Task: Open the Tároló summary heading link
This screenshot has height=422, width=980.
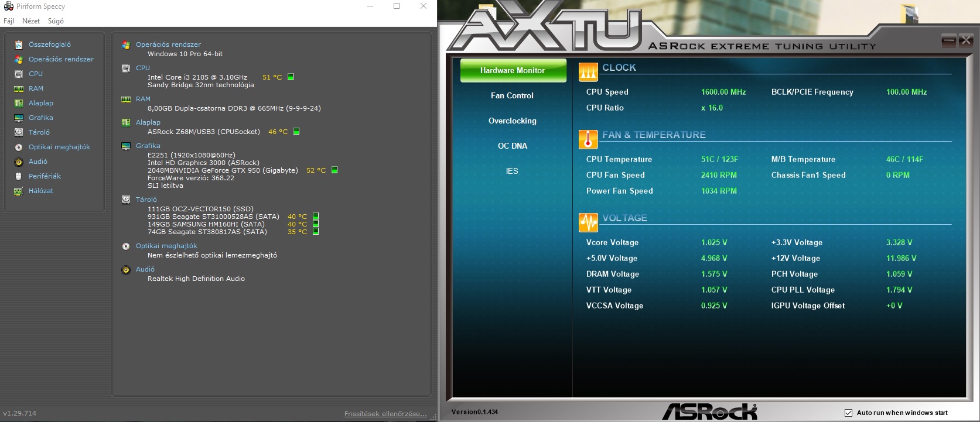Action: click(x=146, y=200)
